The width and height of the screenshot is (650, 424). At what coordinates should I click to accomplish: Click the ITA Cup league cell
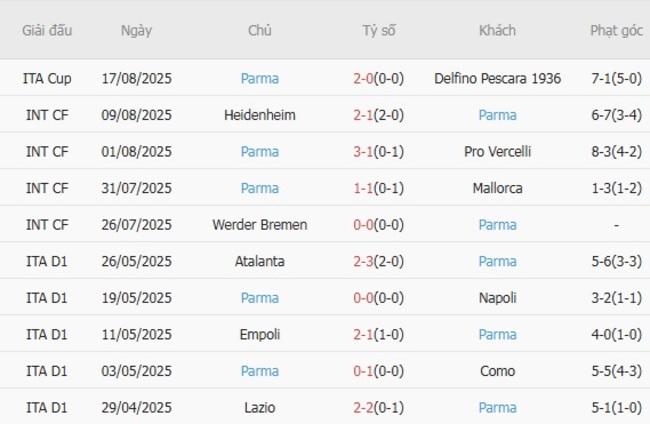[47, 78]
